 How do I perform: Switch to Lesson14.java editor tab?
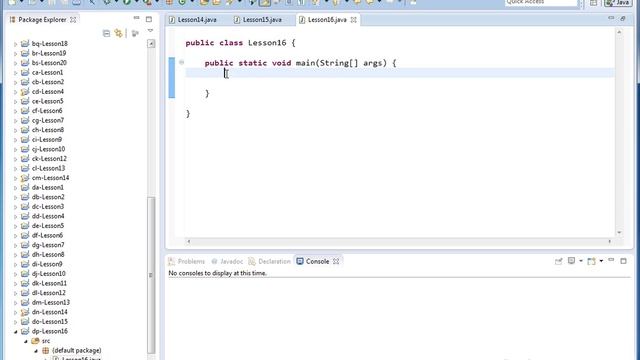tap(193, 20)
